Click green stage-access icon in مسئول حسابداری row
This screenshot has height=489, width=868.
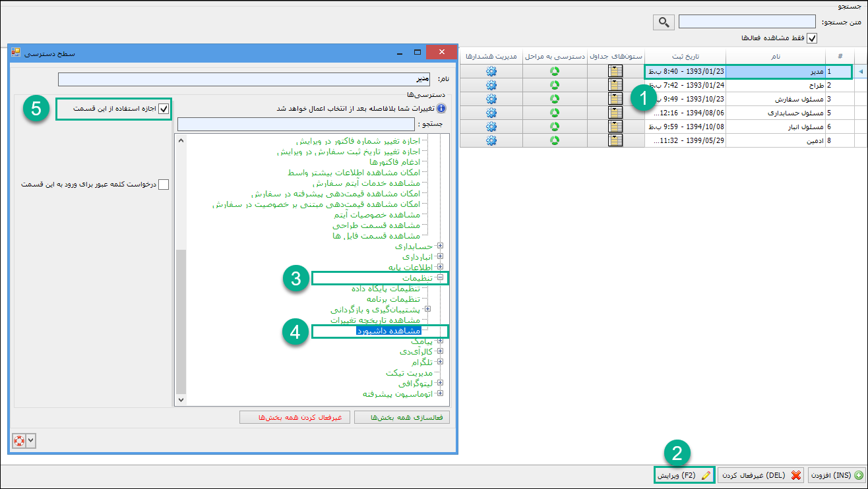(x=555, y=113)
